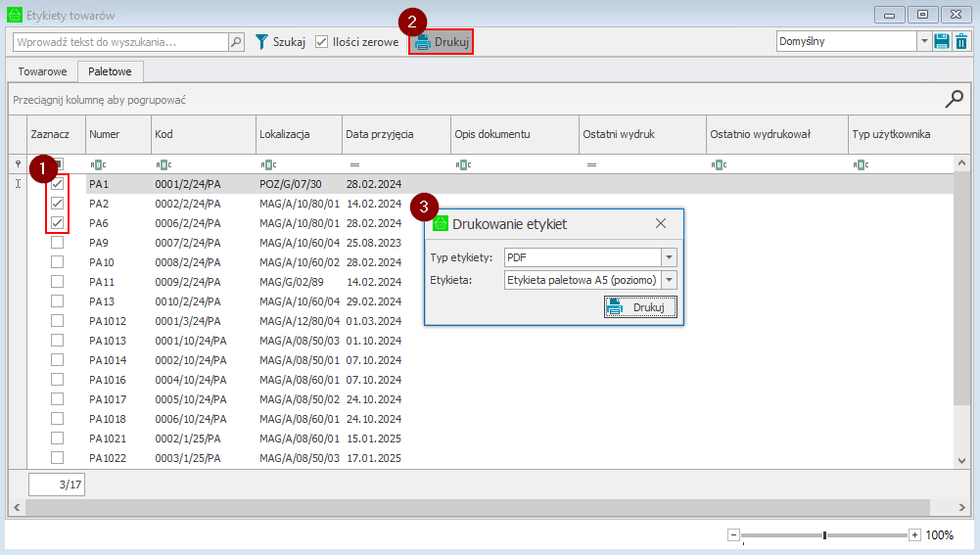Screen dimensions: 980x555
Task: Open the grid search panel magnifier icon
Action: point(954,99)
